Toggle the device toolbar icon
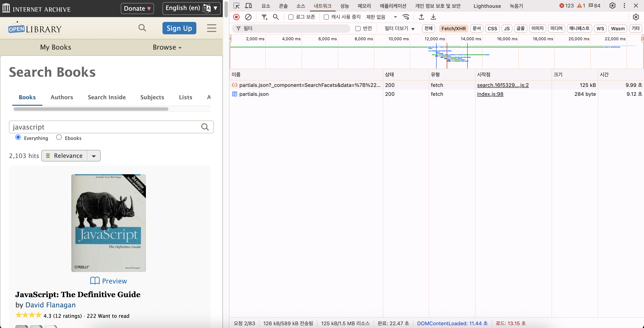This screenshot has width=644, height=328. (248, 6)
